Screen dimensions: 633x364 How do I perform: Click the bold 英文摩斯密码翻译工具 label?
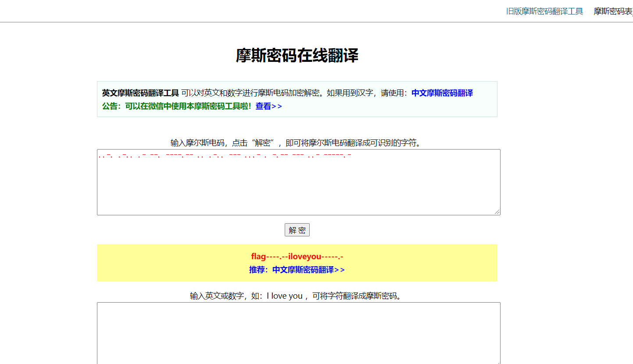point(140,93)
